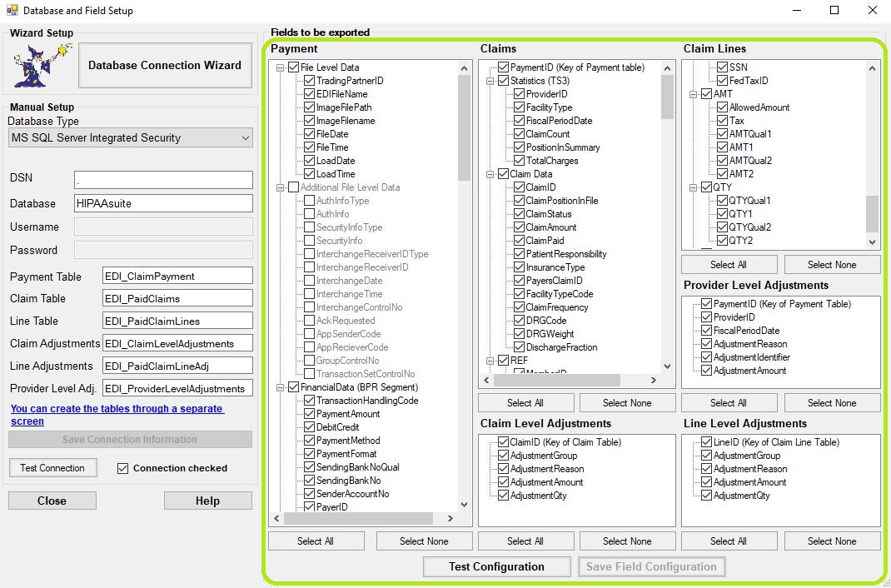Click the Claim Lines scroll up arrow
The height and width of the screenshot is (588, 891).
[872, 69]
